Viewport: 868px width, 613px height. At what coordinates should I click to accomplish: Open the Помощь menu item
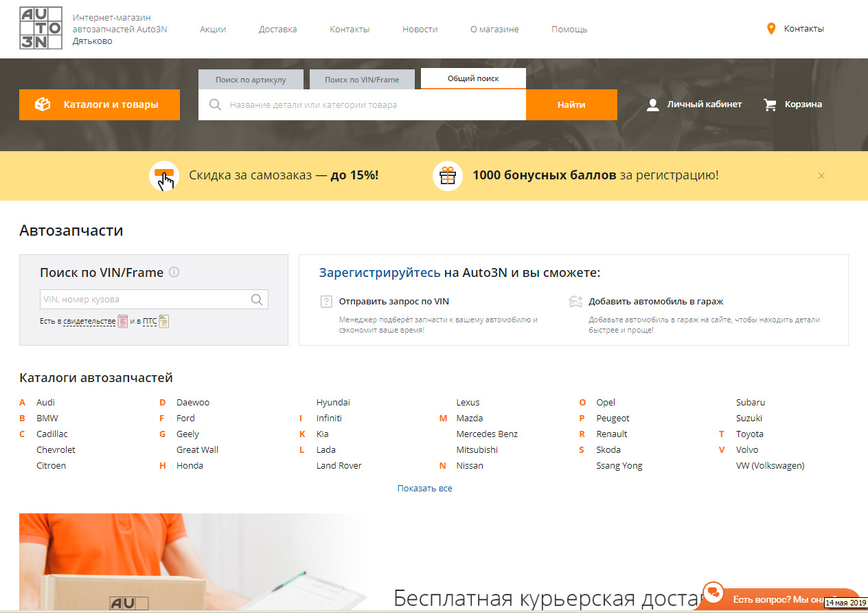click(569, 29)
